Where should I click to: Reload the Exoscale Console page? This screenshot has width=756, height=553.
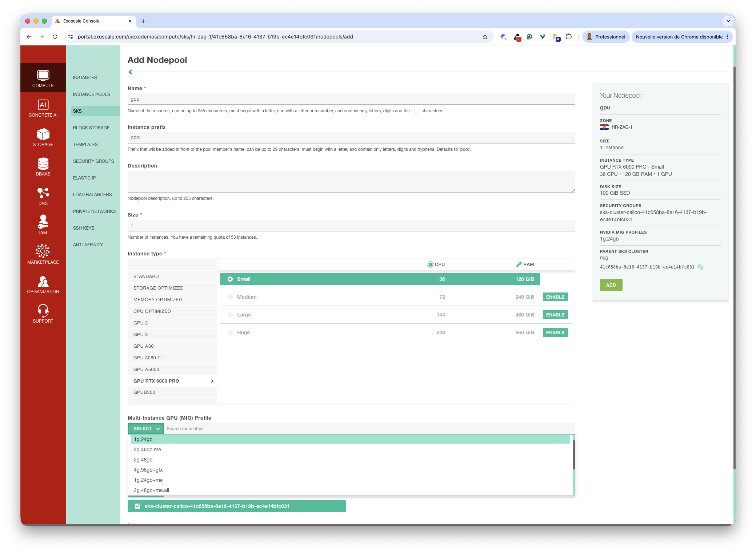(x=55, y=37)
